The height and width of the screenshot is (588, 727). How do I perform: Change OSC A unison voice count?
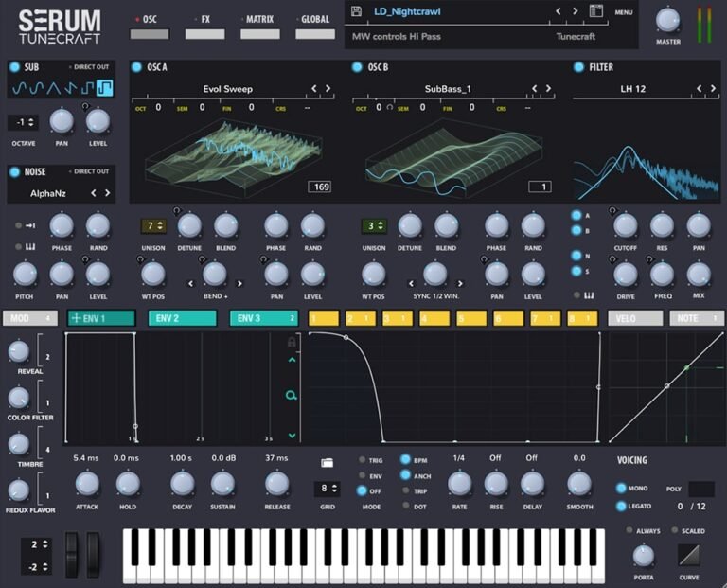pyautogui.click(x=153, y=226)
